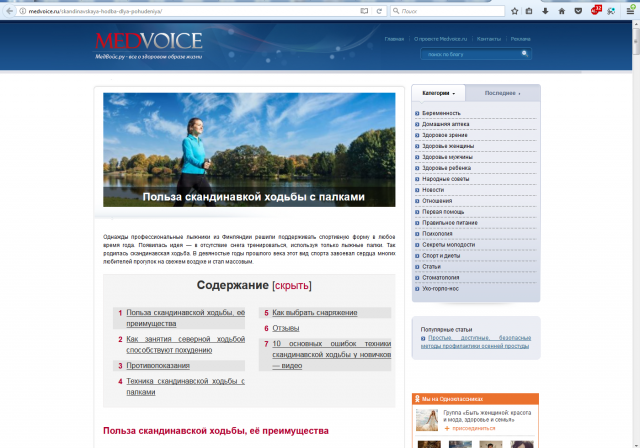Open the Домашняя аптека category
The image size is (640, 448).
pyautogui.click(x=445, y=124)
